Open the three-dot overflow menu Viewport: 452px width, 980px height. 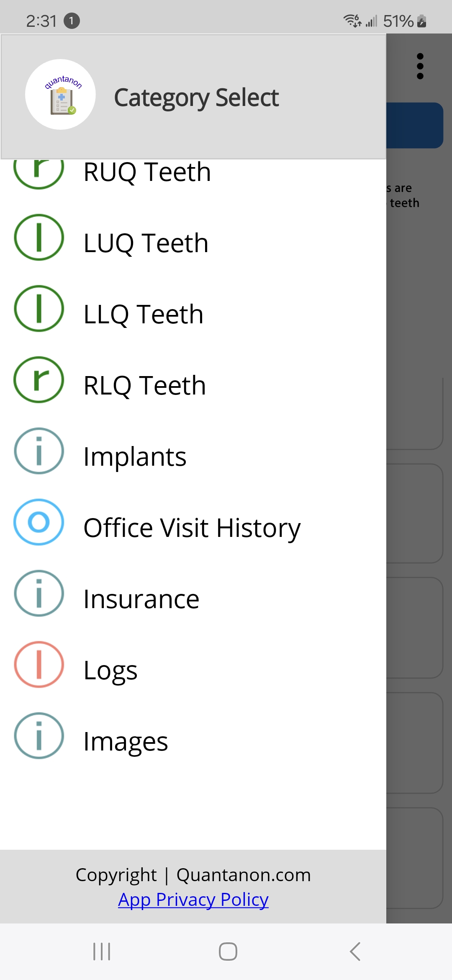point(420,66)
